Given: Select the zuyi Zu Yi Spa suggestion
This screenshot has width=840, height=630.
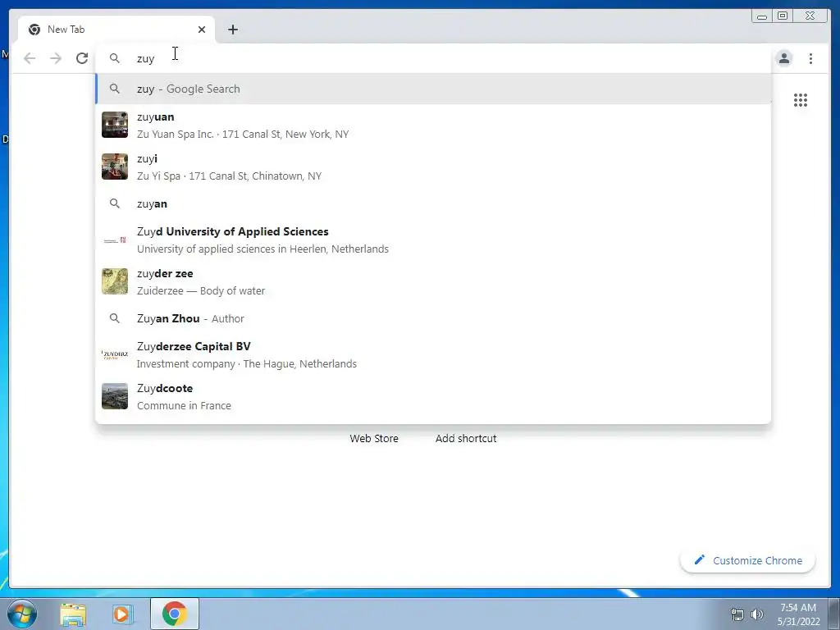Looking at the screenshot, I should click(433, 167).
